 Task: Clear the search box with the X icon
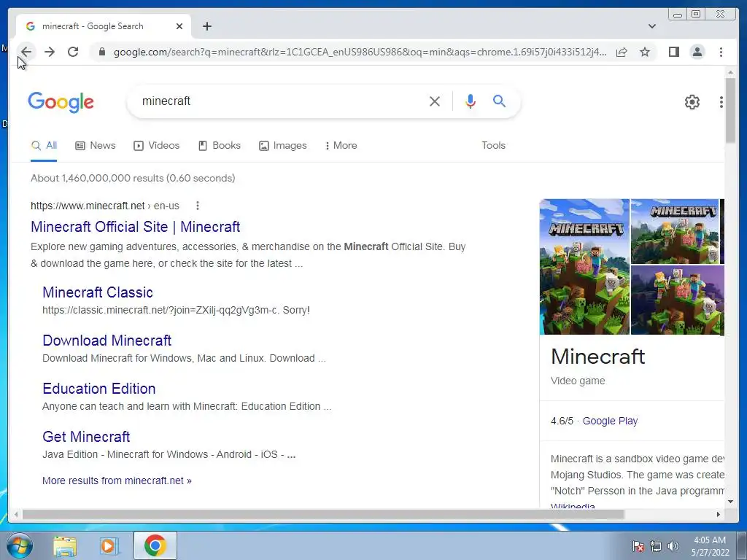click(x=435, y=101)
